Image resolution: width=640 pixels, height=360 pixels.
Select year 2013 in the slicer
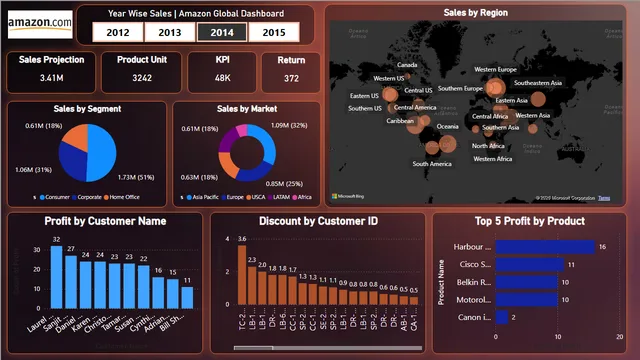170,32
